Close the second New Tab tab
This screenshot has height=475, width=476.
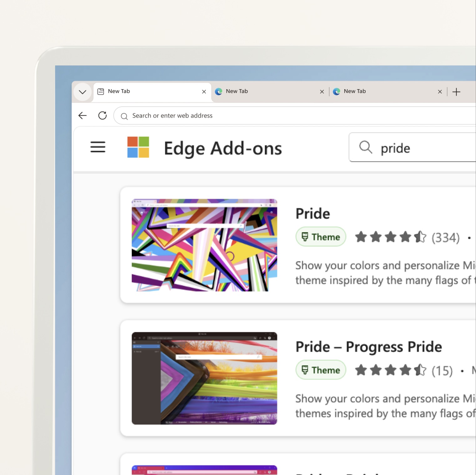tap(322, 92)
